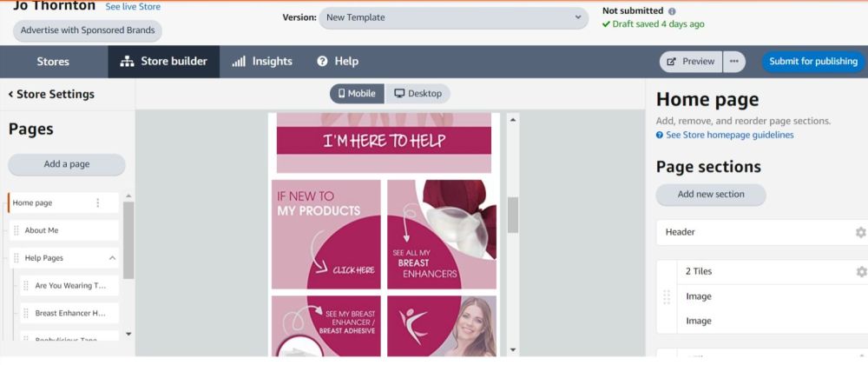Switch preview to Mobile view
The height and width of the screenshot is (365, 868).
click(x=357, y=94)
